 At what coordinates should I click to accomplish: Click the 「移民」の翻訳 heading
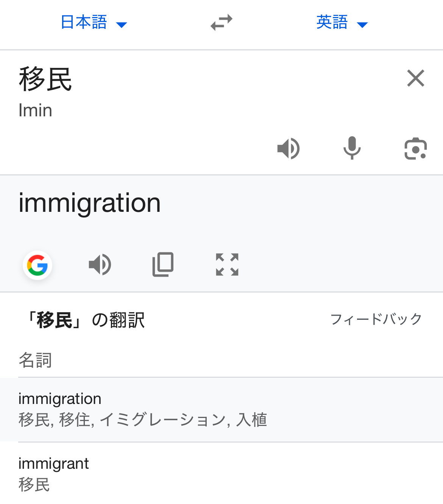point(85,320)
